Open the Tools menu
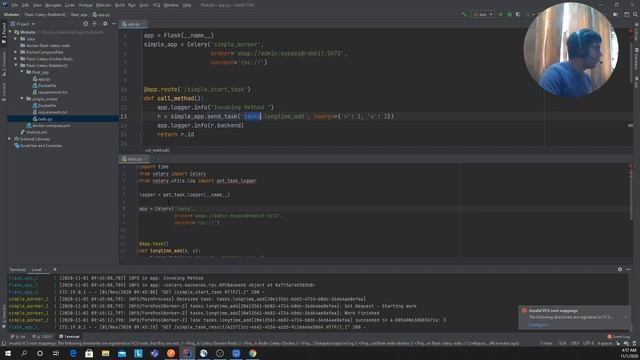Viewport: 640px width, 360px height. tap(144, 5)
